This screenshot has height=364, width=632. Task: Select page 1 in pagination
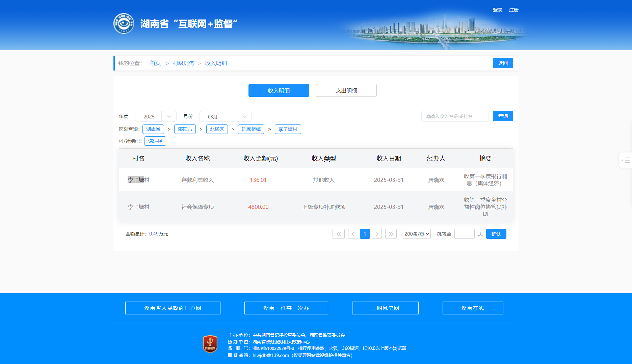click(x=365, y=234)
